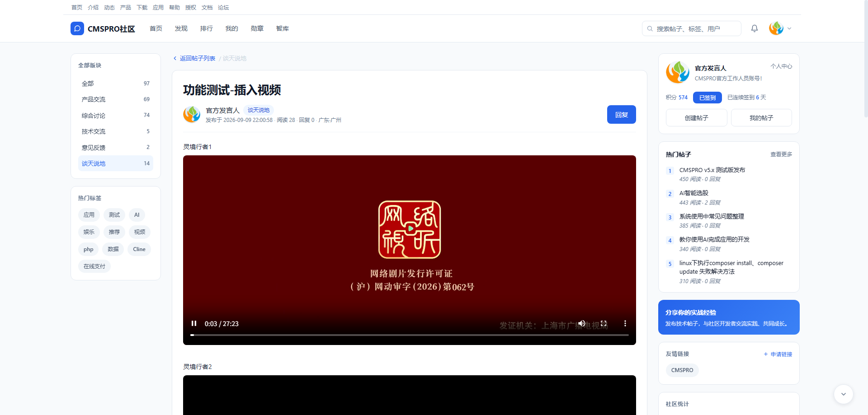Open user avatar menu in header

tap(780, 28)
